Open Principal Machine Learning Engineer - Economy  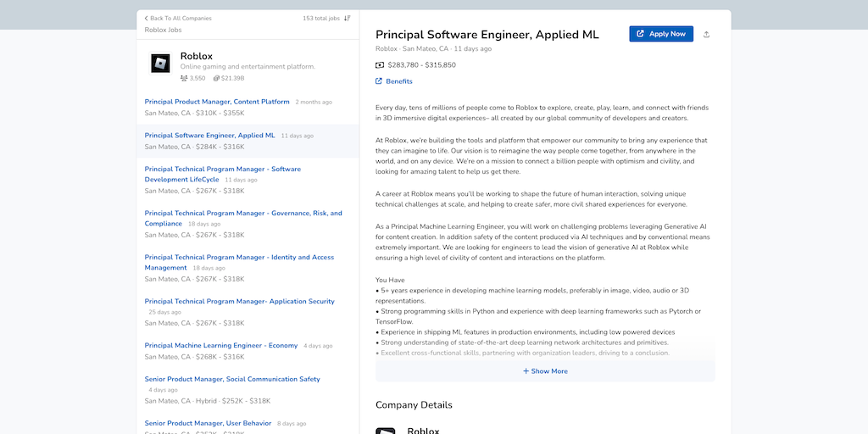click(221, 346)
